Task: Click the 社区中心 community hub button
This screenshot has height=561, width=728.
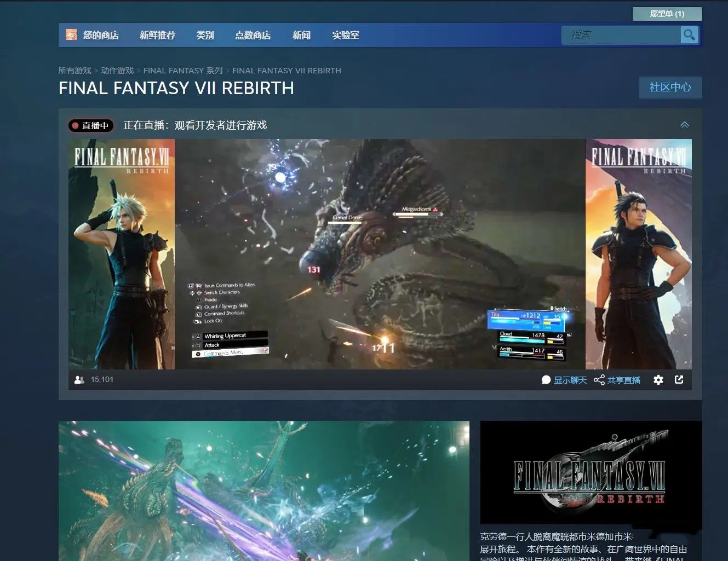Action: (670, 87)
